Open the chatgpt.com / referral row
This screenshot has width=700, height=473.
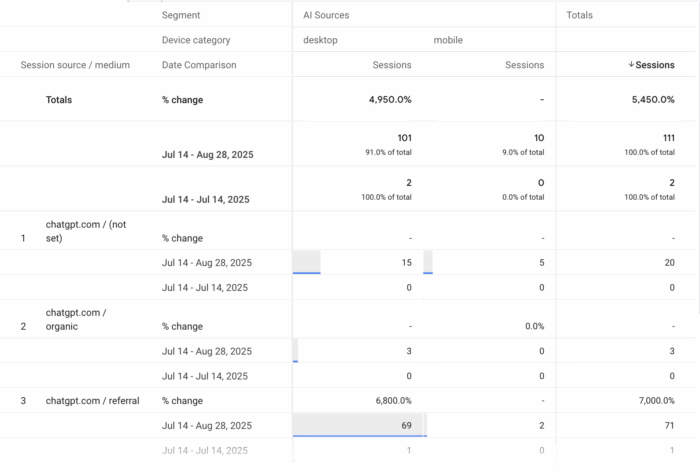tap(92, 400)
